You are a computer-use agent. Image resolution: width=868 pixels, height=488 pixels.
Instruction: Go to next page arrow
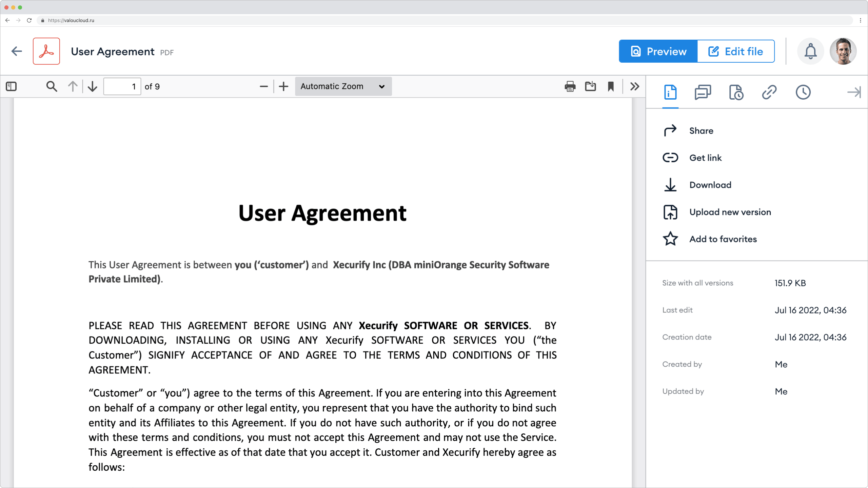[x=92, y=86]
